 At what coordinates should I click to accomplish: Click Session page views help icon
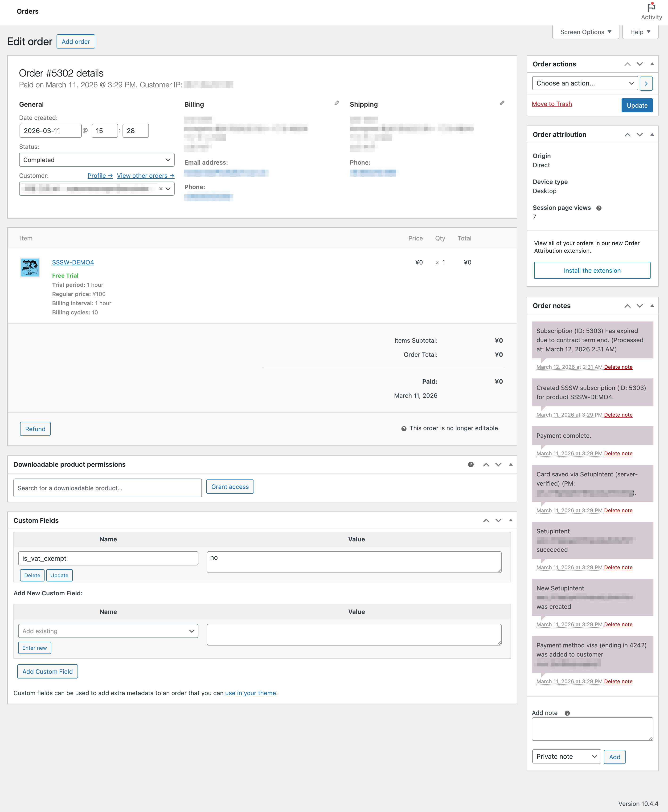[599, 208]
